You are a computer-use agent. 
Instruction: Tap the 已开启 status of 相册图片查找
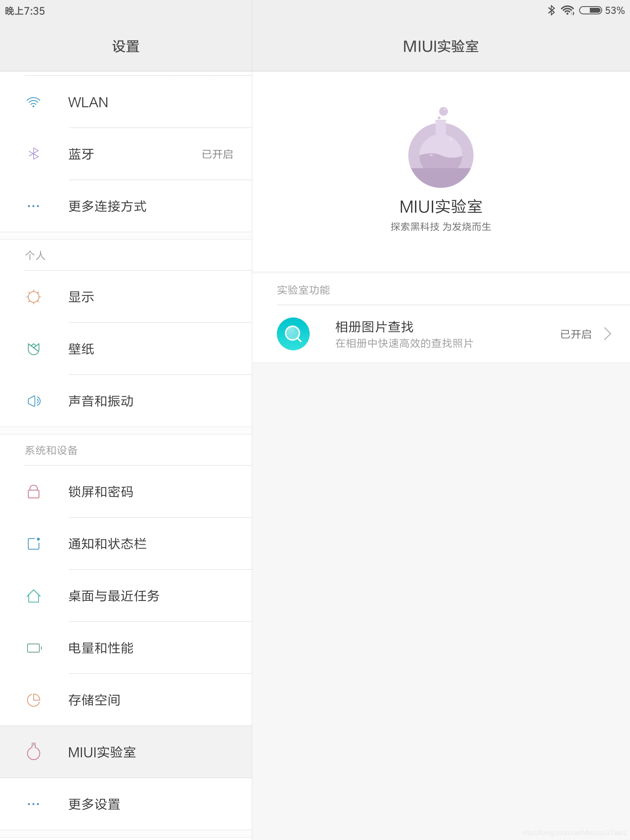(x=576, y=334)
